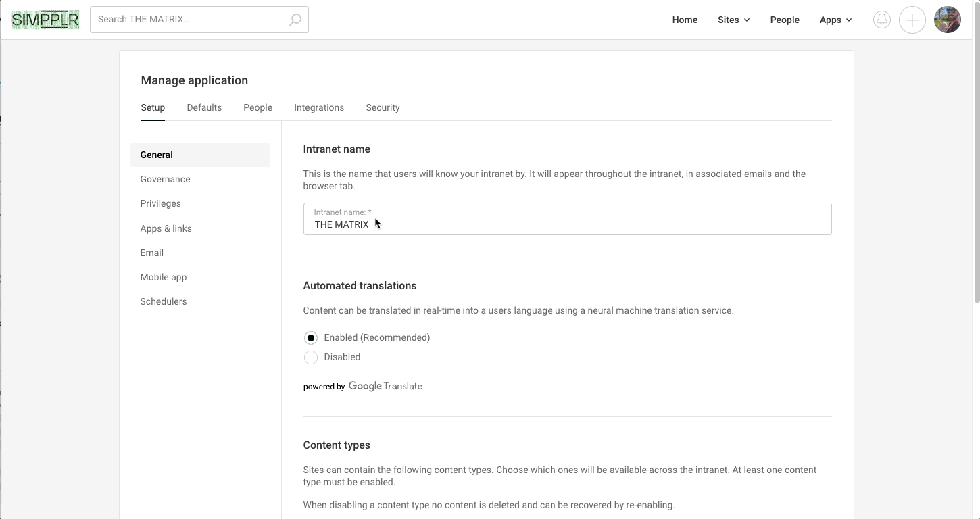The width and height of the screenshot is (980, 519).
Task: Open the user profile avatar
Action: click(947, 20)
